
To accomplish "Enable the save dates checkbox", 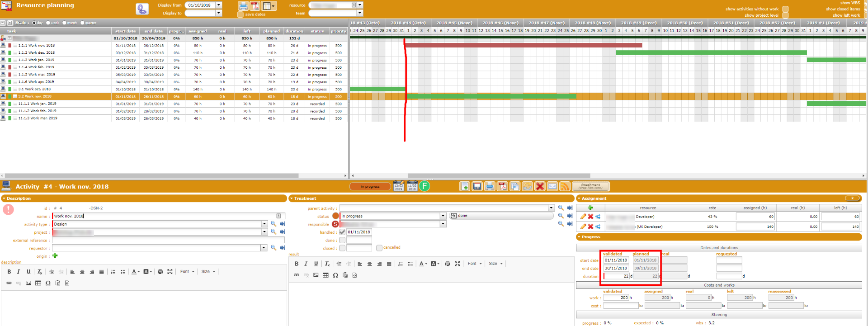I will coord(241,14).
